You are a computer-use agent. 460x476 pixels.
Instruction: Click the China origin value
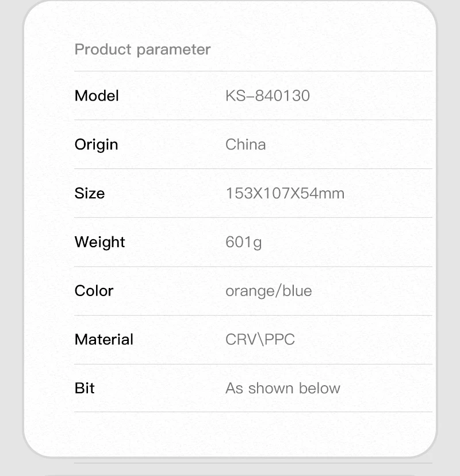[x=246, y=144]
